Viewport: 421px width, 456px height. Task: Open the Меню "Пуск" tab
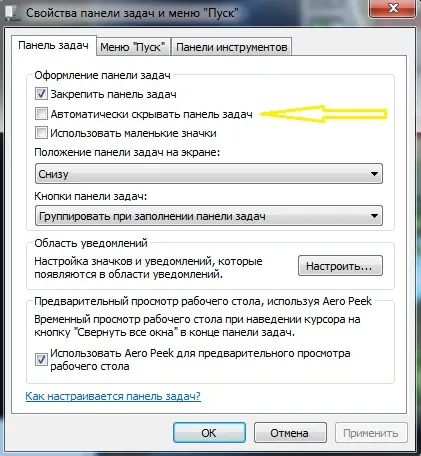click(x=133, y=47)
